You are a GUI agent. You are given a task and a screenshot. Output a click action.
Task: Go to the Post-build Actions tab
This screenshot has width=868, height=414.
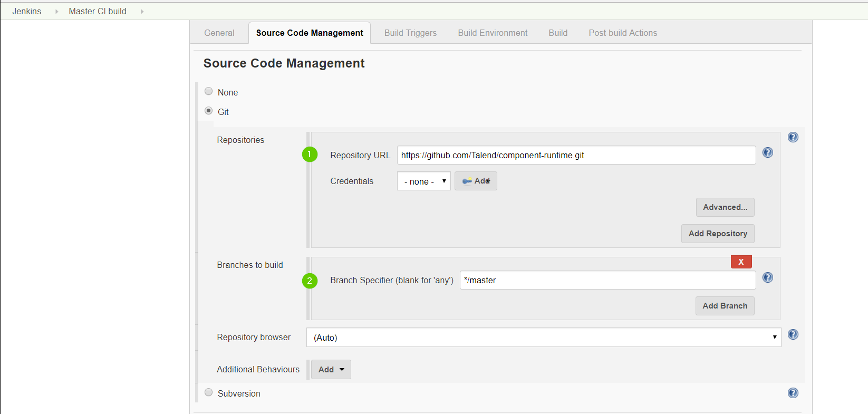tap(622, 33)
